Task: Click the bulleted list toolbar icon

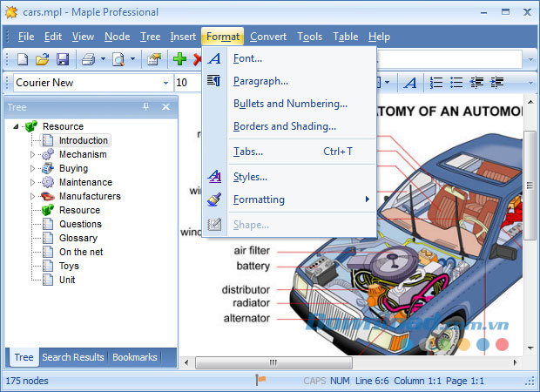Action: coord(456,83)
